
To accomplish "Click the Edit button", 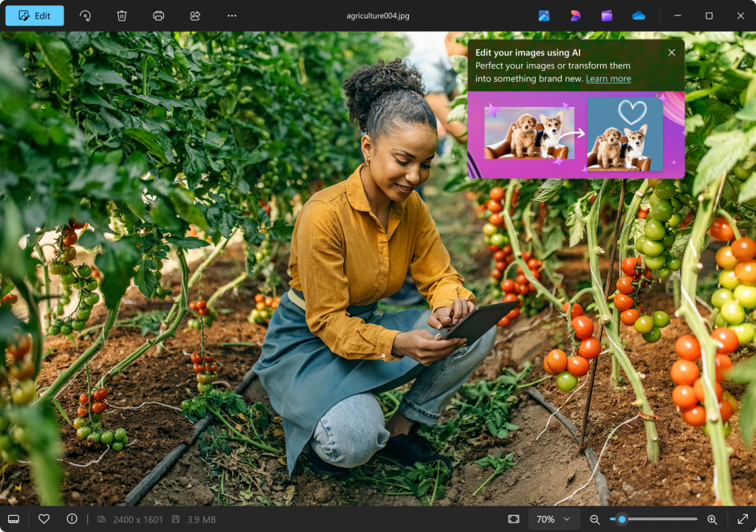I will pos(34,15).
